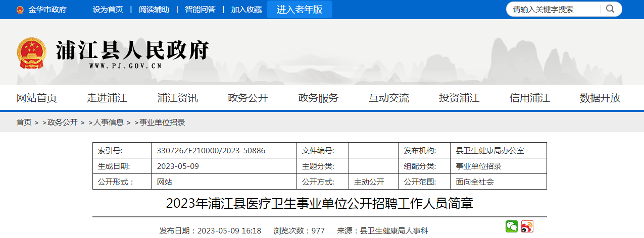Select the 智能问答 link
This screenshot has height=238, width=644.
200,10
